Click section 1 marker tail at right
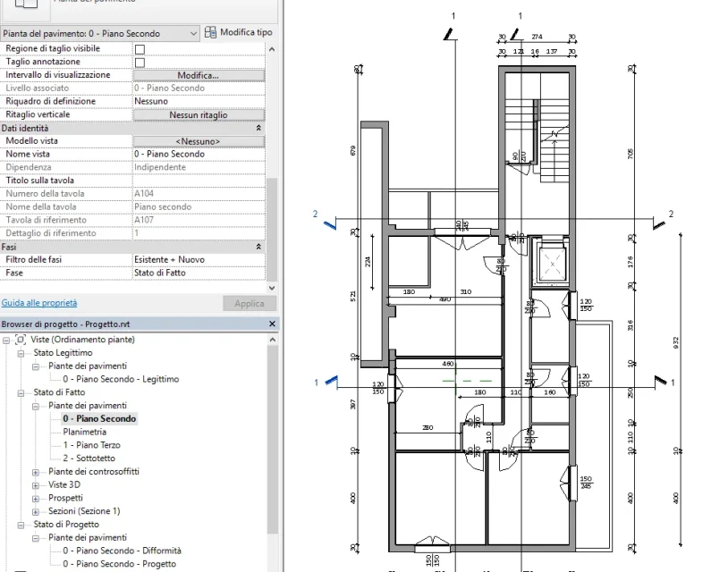 pos(660,381)
